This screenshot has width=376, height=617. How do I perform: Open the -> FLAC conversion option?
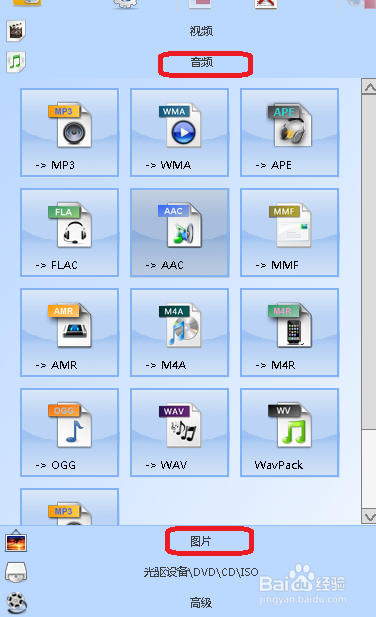tap(69, 233)
